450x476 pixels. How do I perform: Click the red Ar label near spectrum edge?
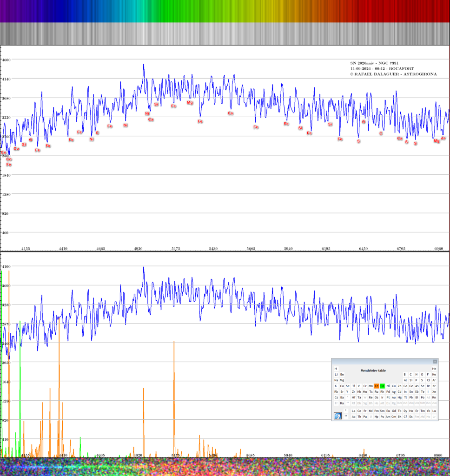443,138
